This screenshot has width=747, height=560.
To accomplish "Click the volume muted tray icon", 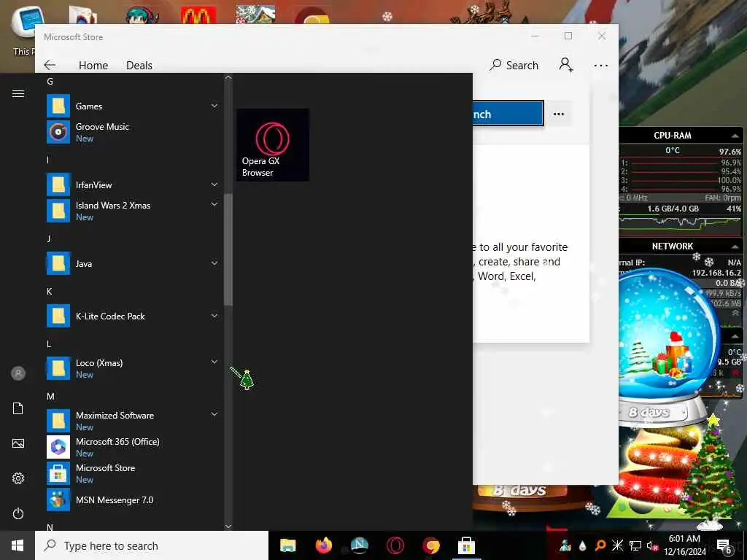I will coord(653,545).
